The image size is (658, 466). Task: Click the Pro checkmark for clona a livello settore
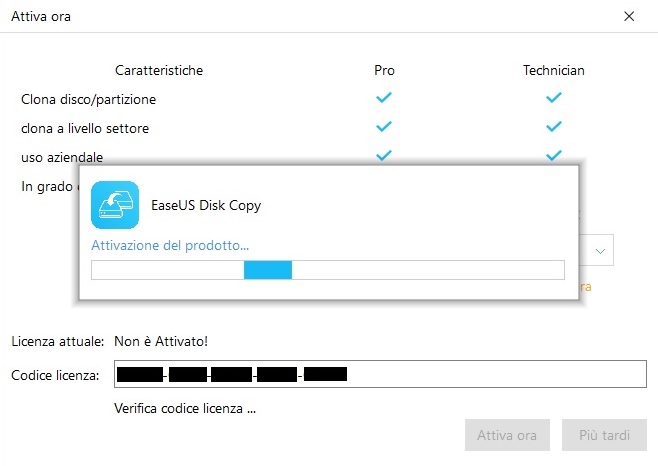pos(384,126)
